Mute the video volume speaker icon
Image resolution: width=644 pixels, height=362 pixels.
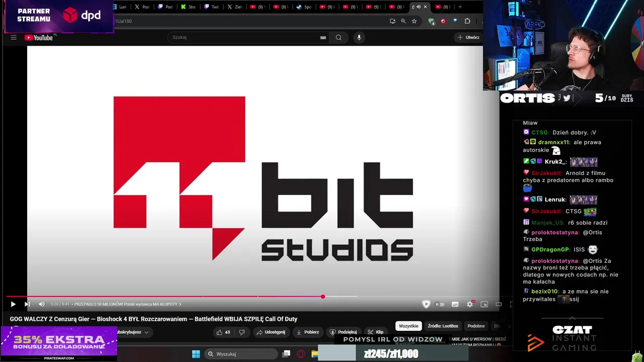[42, 304]
